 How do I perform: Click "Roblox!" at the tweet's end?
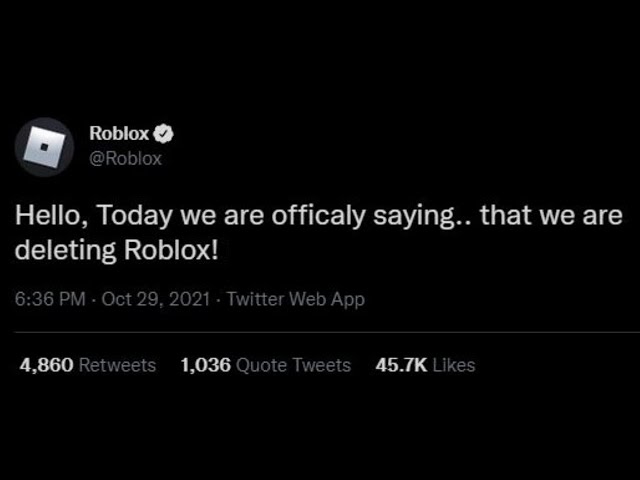pyautogui.click(x=170, y=250)
